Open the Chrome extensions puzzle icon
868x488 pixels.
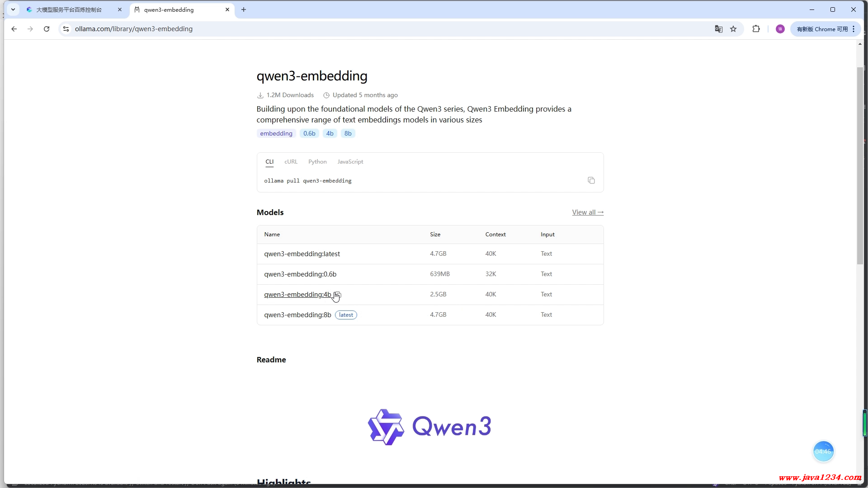tap(756, 29)
